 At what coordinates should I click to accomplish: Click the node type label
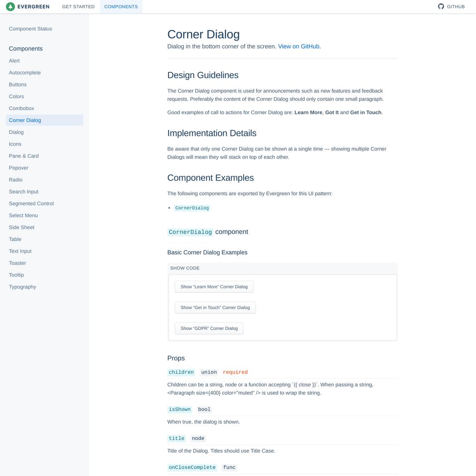(198, 438)
